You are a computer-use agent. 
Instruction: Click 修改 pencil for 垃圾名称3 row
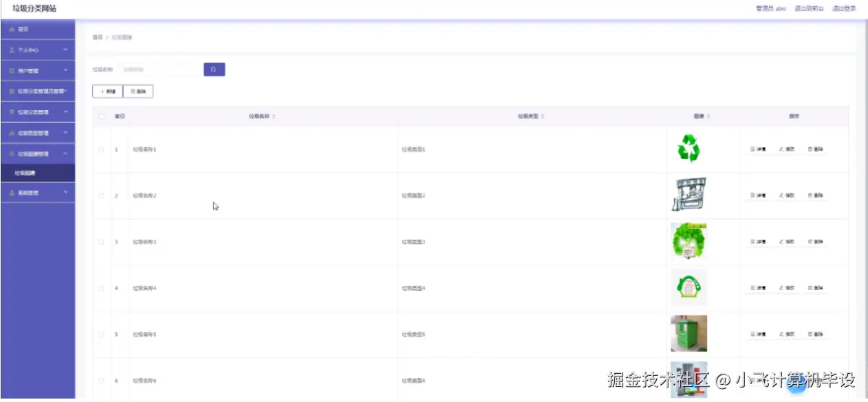(787, 242)
